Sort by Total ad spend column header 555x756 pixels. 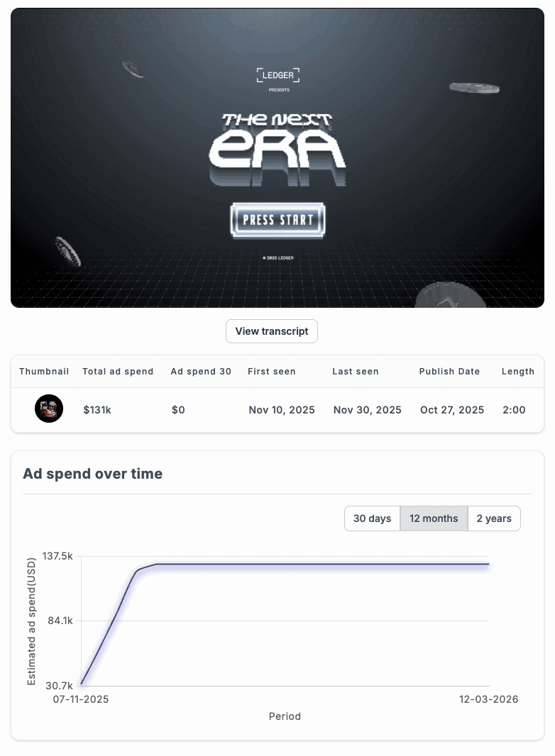point(118,371)
